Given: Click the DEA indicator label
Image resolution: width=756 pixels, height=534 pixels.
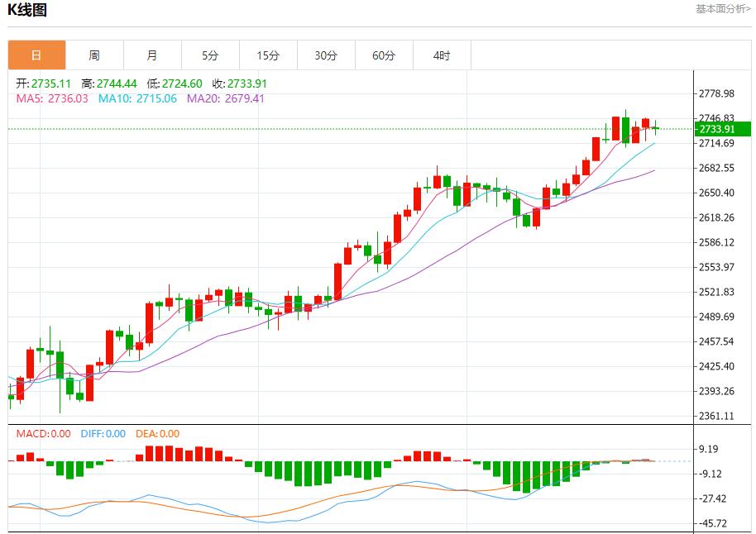Looking at the screenshot, I should (156, 433).
